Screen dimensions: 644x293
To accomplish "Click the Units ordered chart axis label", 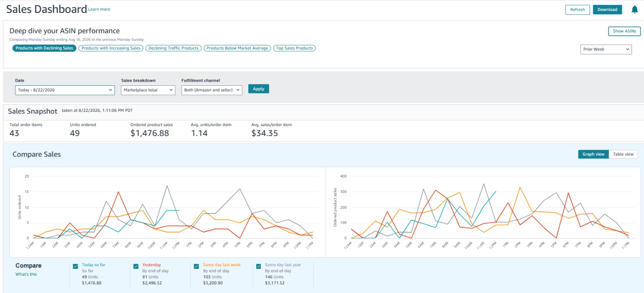I will coord(19,207).
